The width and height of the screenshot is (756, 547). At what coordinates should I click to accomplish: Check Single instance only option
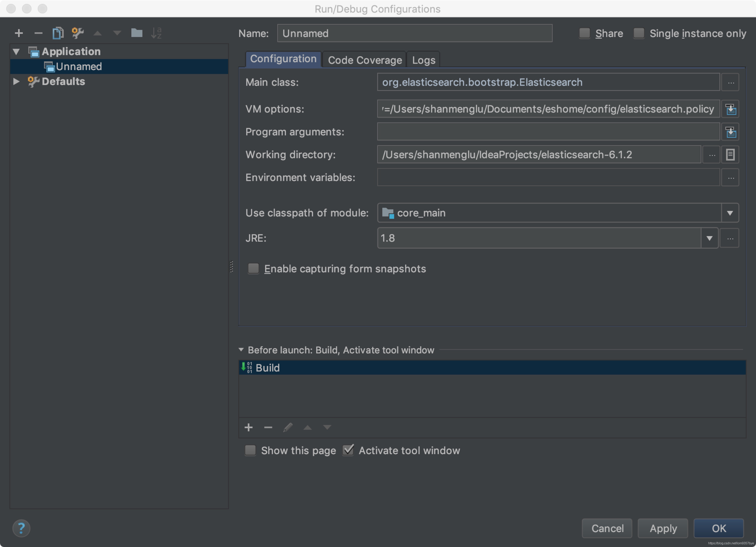click(x=639, y=33)
